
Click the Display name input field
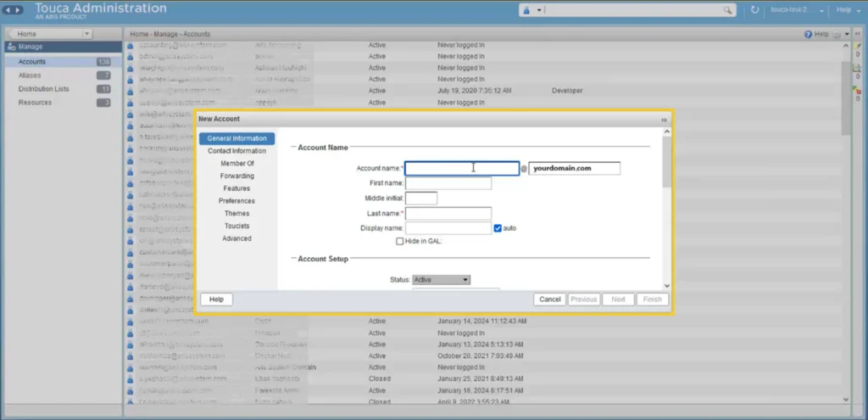click(448, 228)
